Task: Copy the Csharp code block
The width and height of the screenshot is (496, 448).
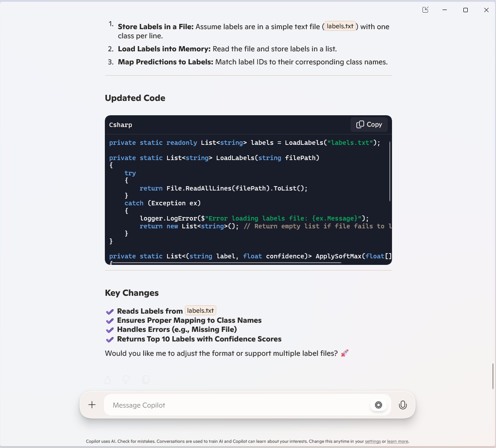Action: [x=369, y=124]
